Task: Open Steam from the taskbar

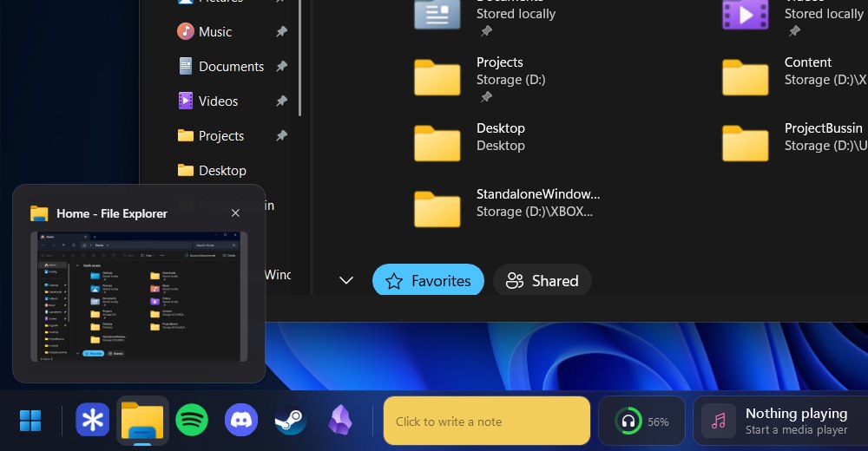Action: click(x=291, y=422)
